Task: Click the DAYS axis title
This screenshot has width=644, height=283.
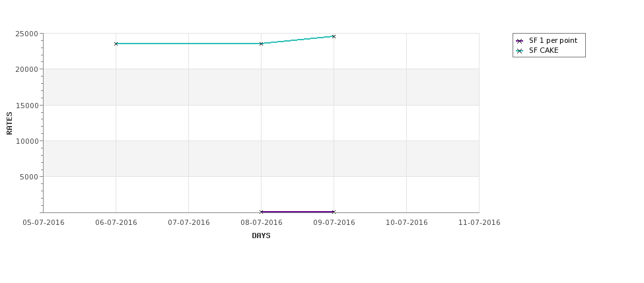Action: coord(261,236)
